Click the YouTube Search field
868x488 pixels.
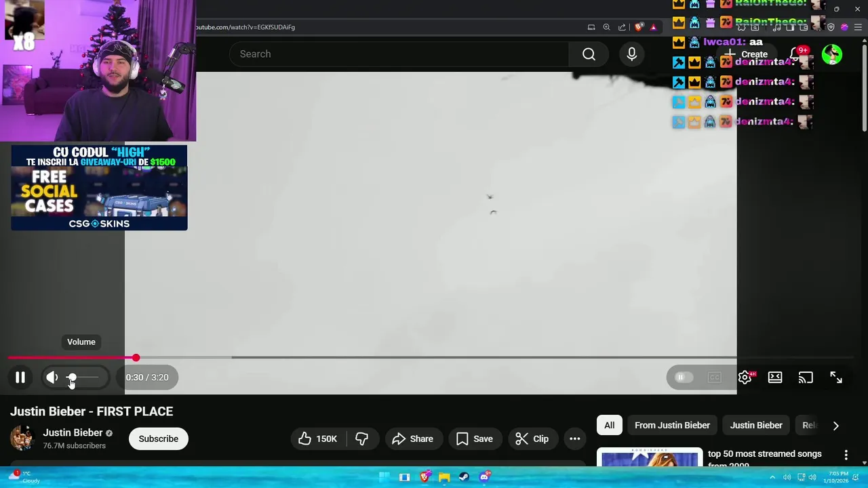pos(399,54)
